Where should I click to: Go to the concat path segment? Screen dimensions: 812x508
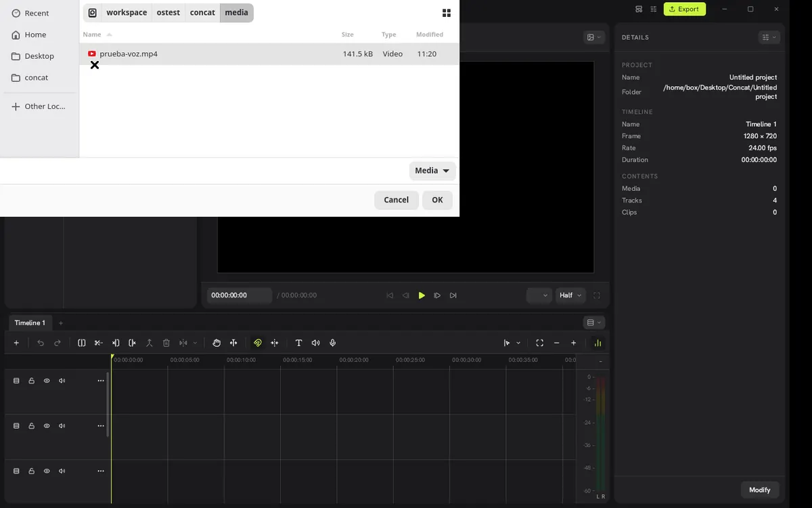202,12
